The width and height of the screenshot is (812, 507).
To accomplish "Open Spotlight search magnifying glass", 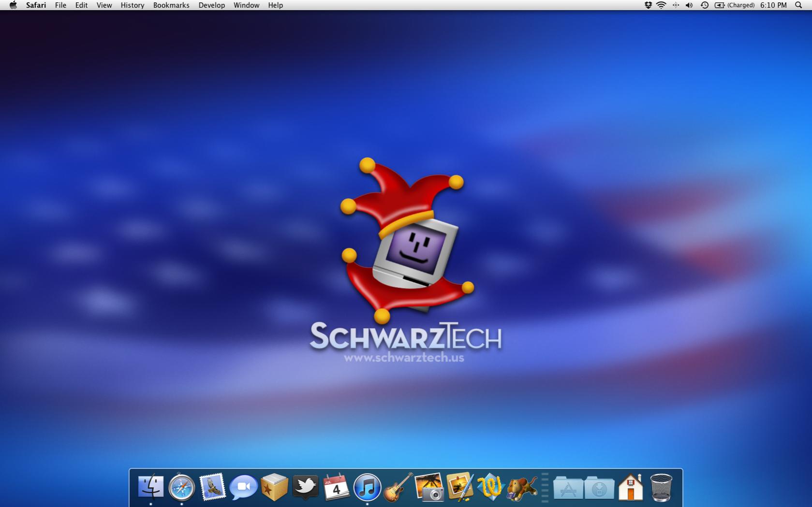I will pos(798,5).
